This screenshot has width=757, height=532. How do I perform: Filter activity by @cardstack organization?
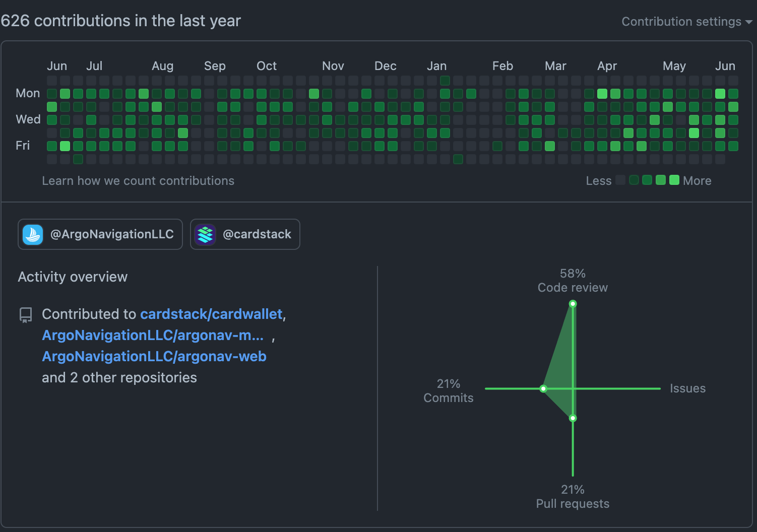(x=245, y=234)
